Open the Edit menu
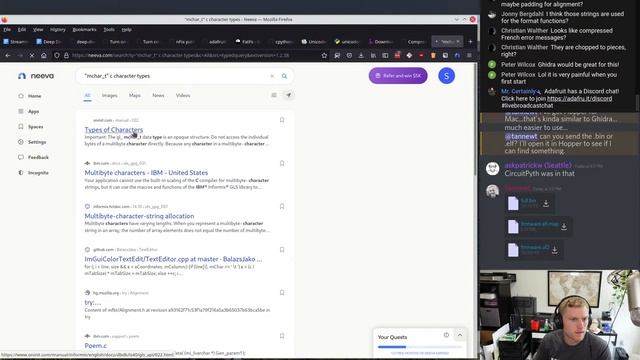 pyautogui.click(x=22, y=29)
